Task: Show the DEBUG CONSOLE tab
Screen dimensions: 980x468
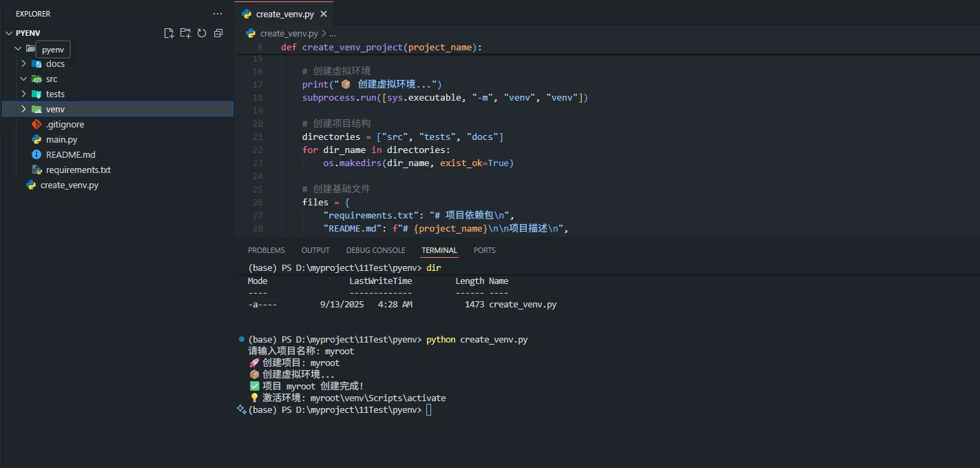Action: tap(375, 250)
